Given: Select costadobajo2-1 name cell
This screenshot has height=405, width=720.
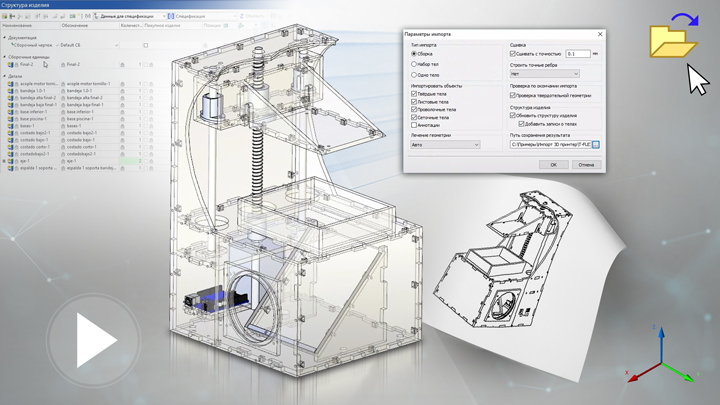Looking at the screenshot, I should tap(34, 154).
